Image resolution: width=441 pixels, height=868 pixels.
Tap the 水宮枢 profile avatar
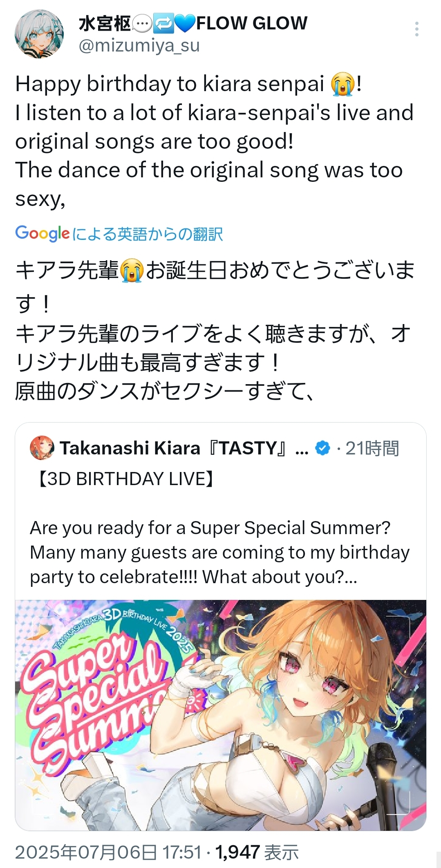click(x=39, y=34)
